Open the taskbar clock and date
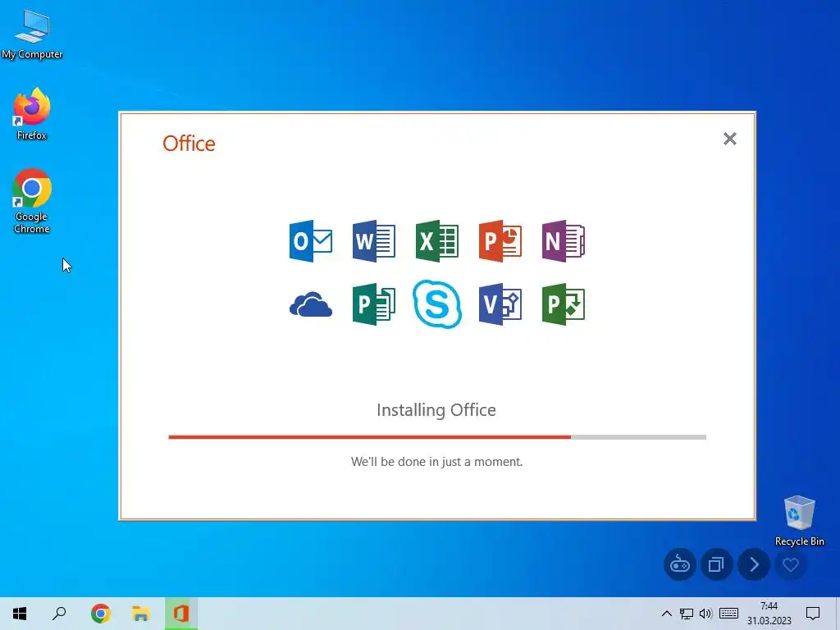Viewport: 840px width, 630px height. 769,614
